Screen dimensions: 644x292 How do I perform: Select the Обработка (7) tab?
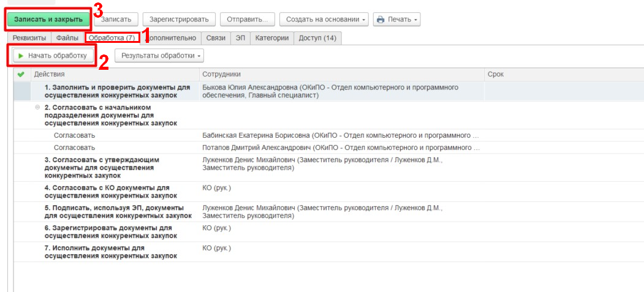click(112, 38)
